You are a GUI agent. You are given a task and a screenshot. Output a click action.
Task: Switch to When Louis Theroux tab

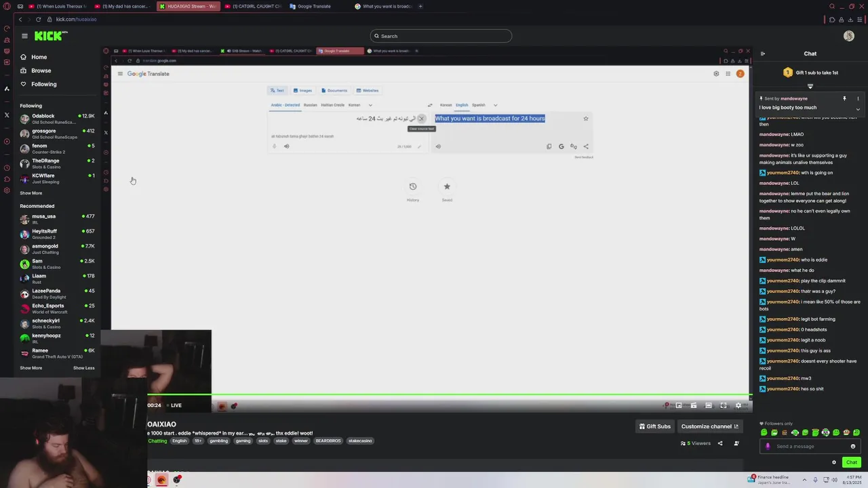(x=58, y=6)
